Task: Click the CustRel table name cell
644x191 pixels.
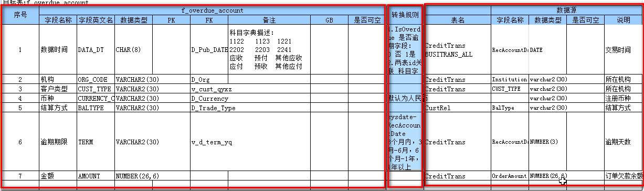Action: [x=457, y=108]
